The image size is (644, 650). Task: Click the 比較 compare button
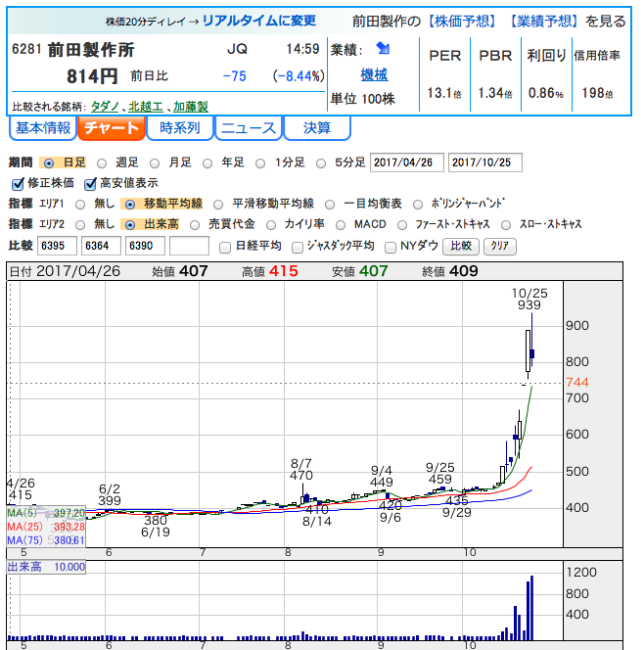click(x=461, y=247)
